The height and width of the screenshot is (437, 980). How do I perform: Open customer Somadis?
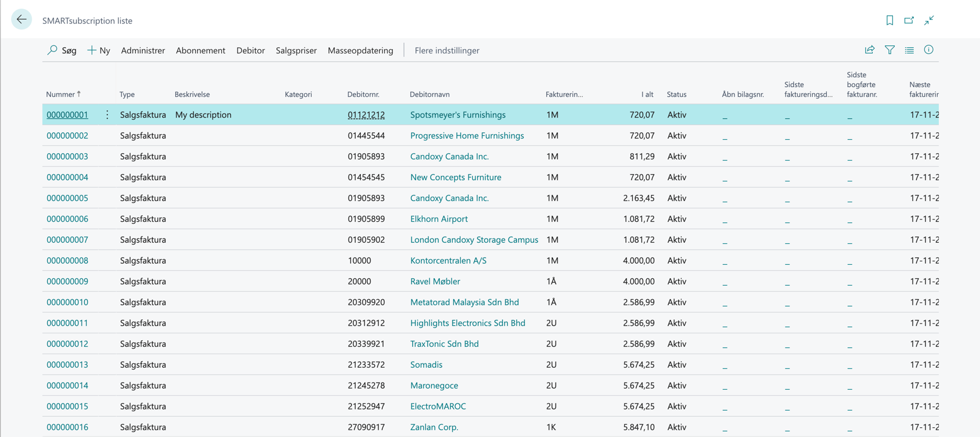(426, 365)
